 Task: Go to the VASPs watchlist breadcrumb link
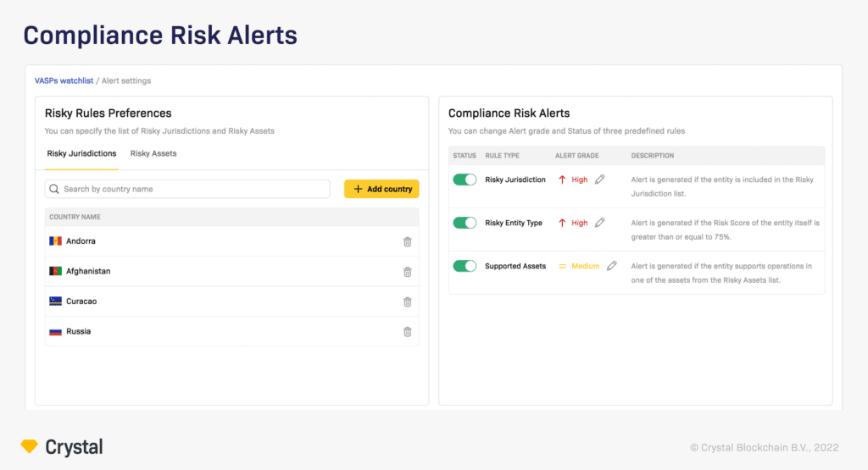[64, 80]
